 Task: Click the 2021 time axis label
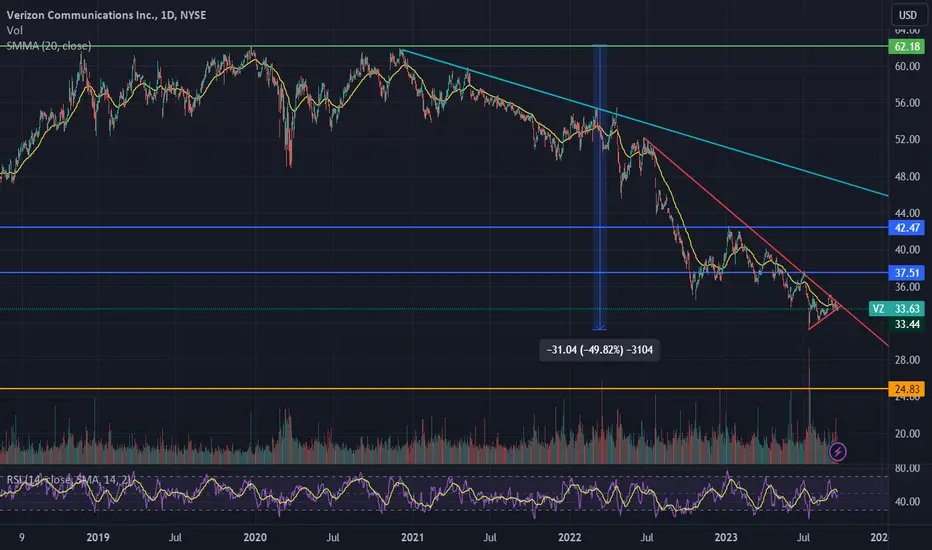click(413, 538)
